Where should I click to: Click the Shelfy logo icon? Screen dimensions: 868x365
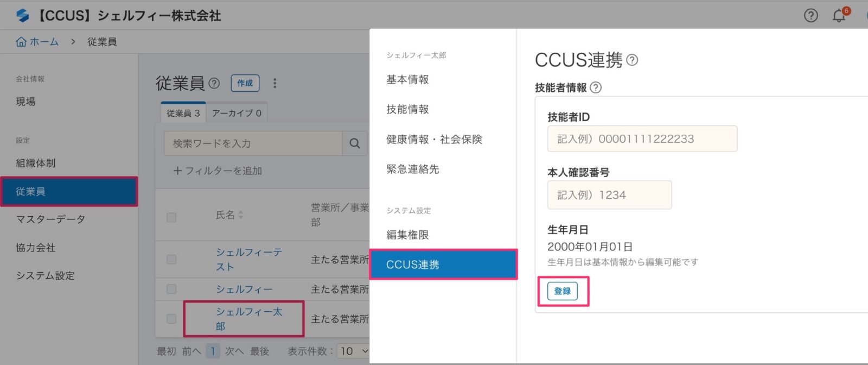[22, 15]
